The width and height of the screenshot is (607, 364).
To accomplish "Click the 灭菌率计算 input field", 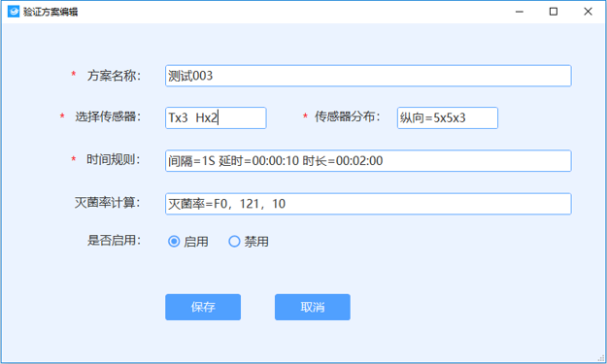I will click(368, 204).
